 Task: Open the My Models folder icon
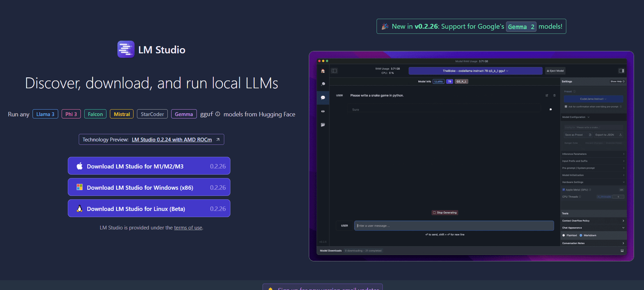pos(323,125)
